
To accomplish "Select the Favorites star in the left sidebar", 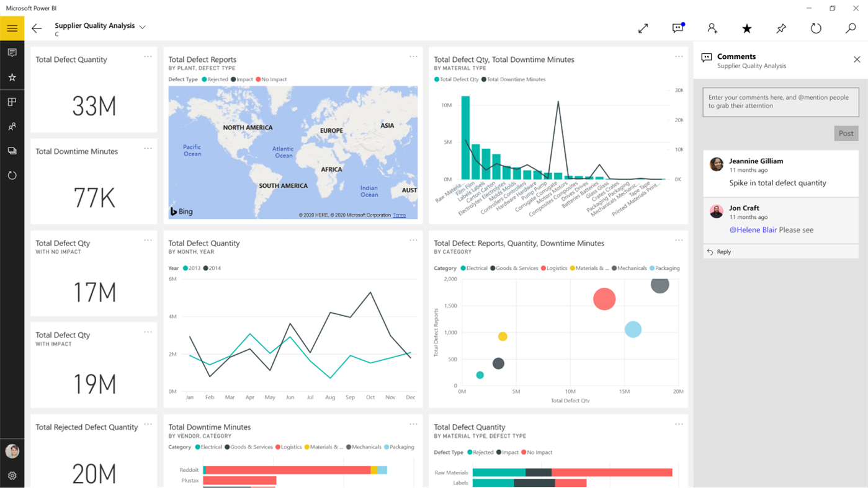I will (x=12, y=77).
